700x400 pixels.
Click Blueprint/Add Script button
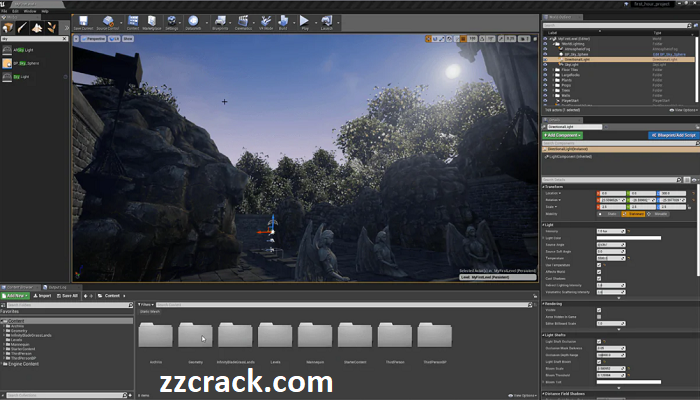tap(673, 135)
